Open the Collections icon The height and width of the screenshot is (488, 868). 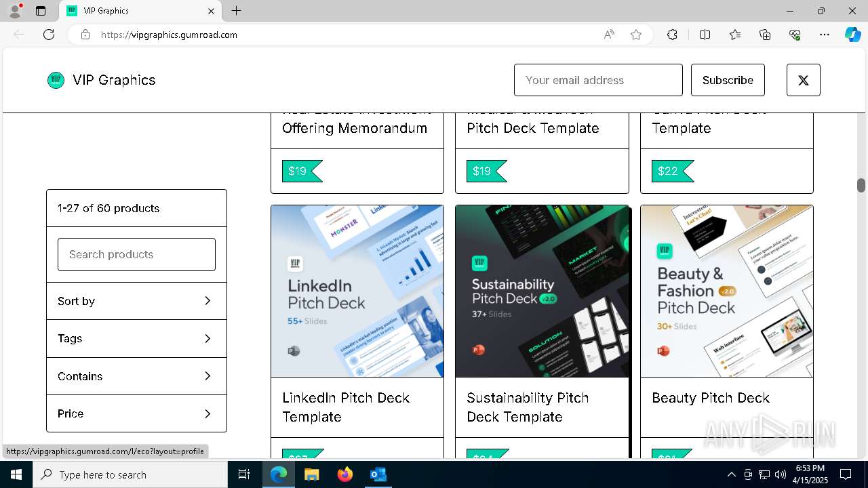pyautogui.click(x=765, y=35)
